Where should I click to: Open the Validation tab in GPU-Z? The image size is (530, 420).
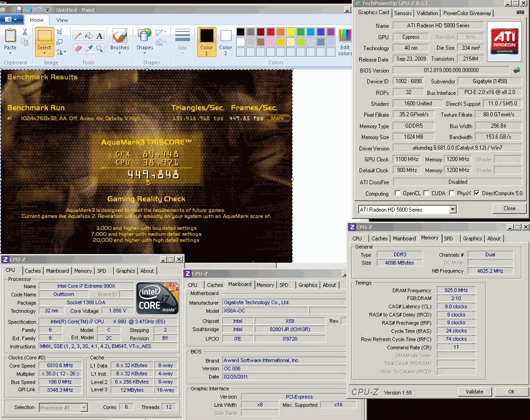pos(427,13)
